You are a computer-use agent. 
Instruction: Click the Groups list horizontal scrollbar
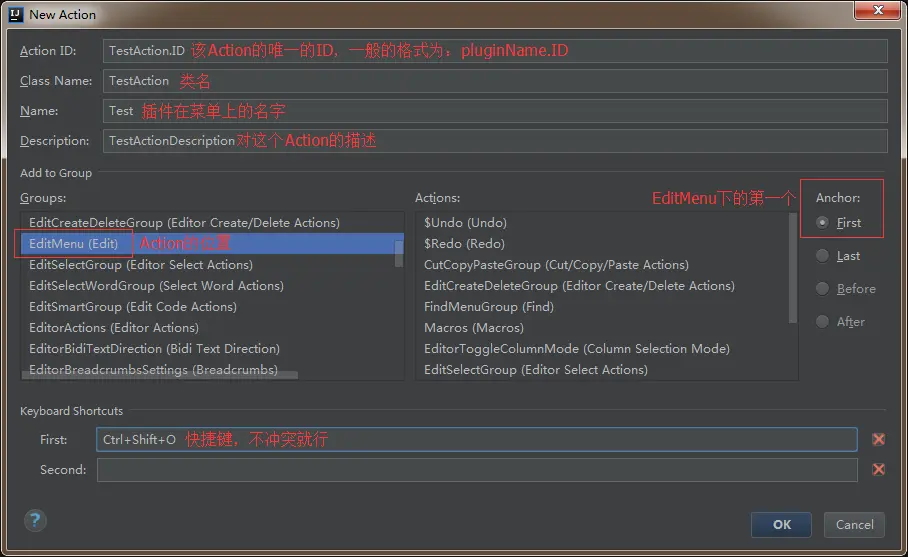[160, 375]
